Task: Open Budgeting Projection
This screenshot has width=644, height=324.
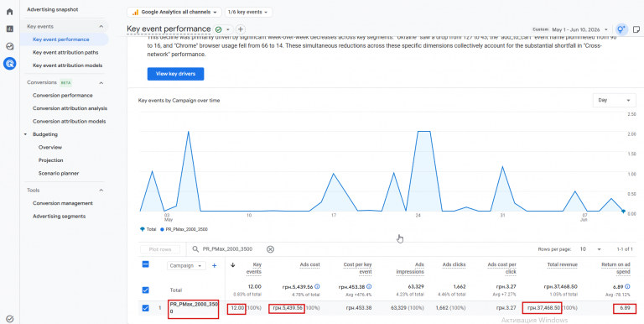Action: [51, 160]
